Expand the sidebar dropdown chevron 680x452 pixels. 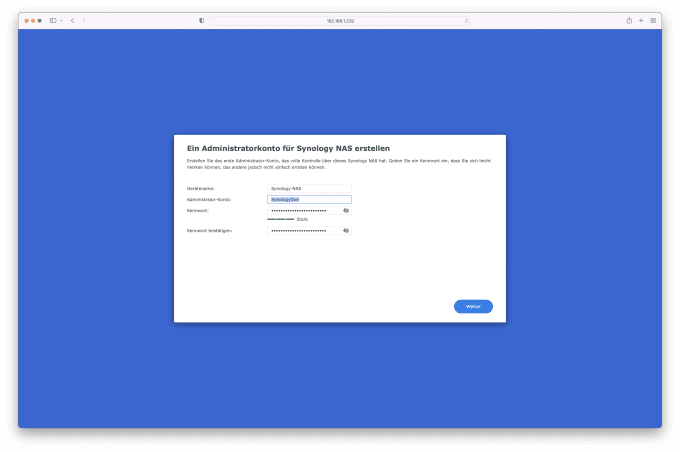tap(62, 21)
